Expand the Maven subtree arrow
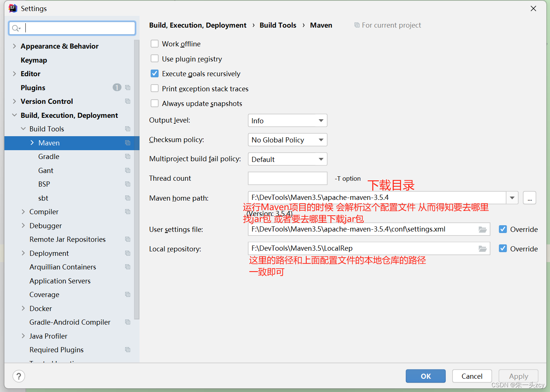550x392 pixels. click(32, 143)
